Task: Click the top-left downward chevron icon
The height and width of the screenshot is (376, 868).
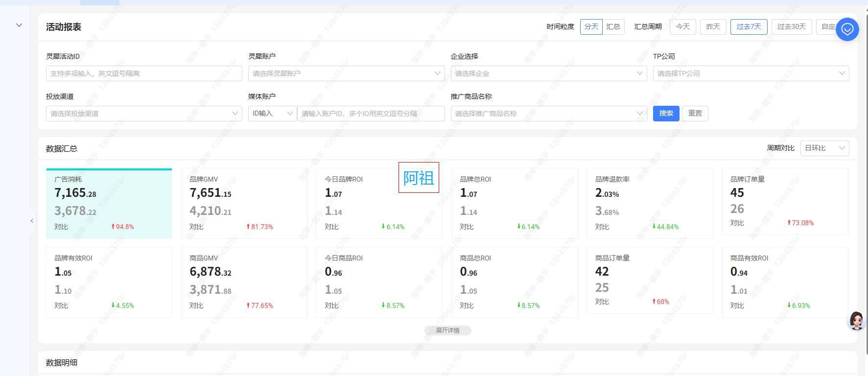Action: coord(19,25)
